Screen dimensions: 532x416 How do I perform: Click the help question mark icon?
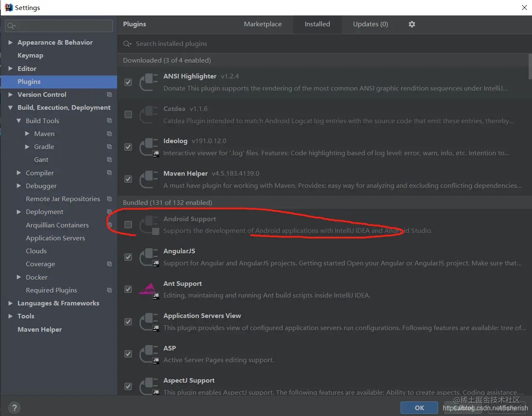[14, 408]
